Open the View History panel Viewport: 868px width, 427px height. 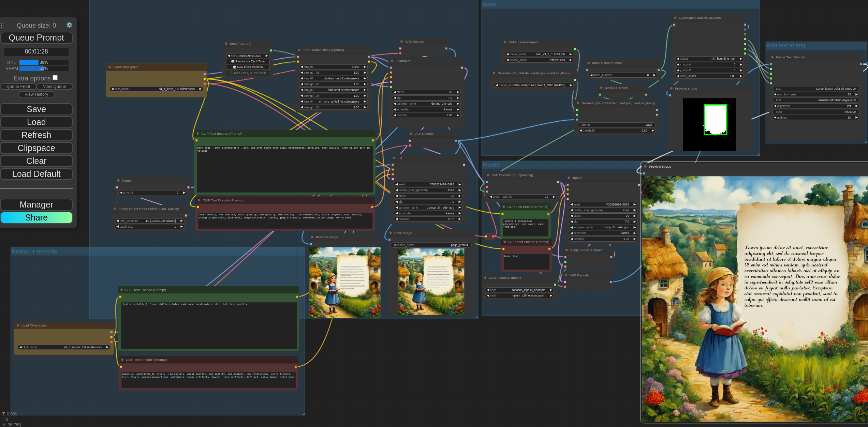coord(36,94)
